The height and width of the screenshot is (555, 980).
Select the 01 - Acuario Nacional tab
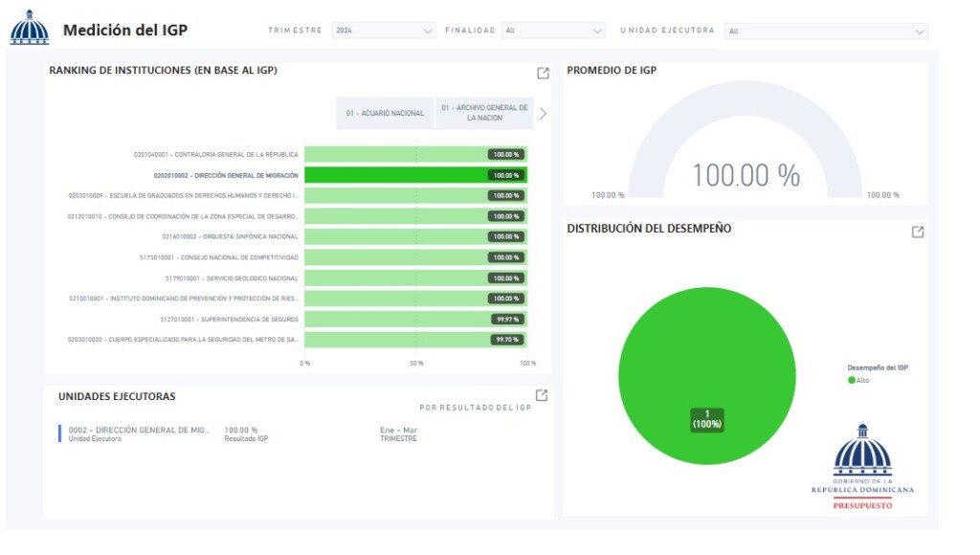click(x=385, y=113)
